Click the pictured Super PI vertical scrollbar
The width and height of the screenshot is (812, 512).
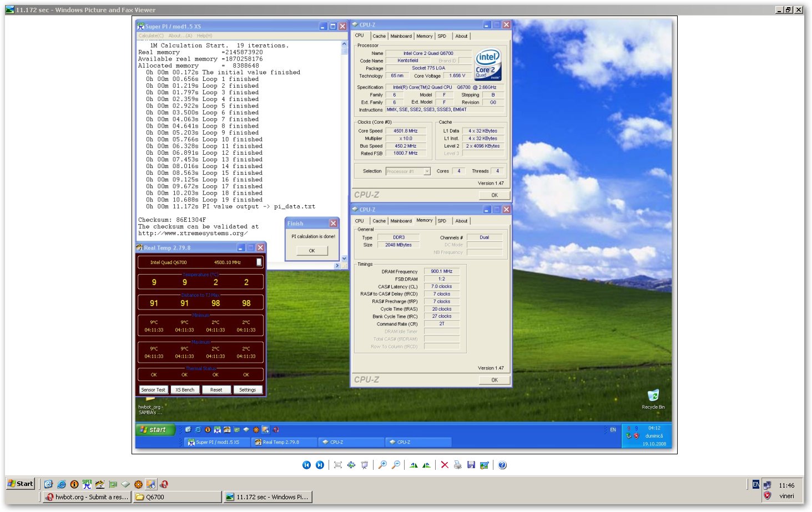344,150
